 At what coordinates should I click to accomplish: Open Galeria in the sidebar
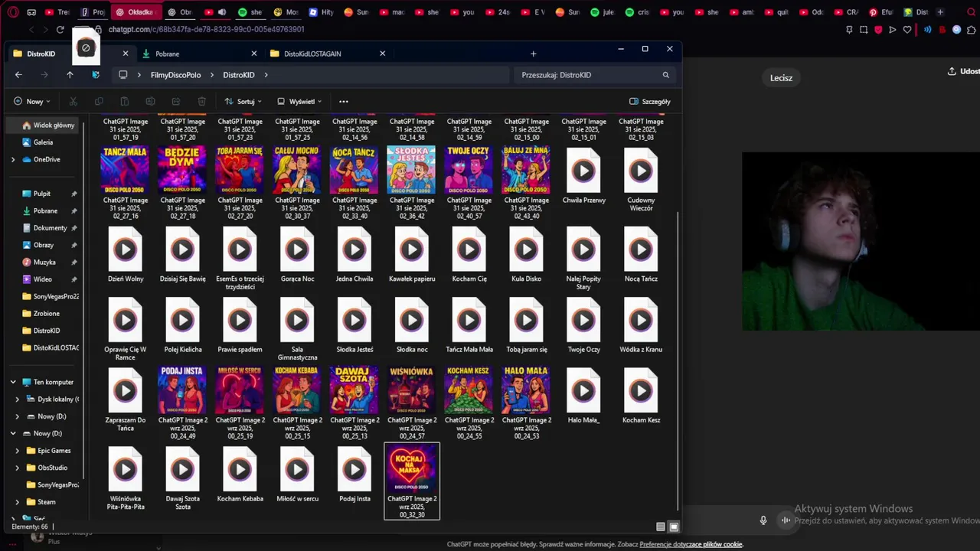(43, 142)
